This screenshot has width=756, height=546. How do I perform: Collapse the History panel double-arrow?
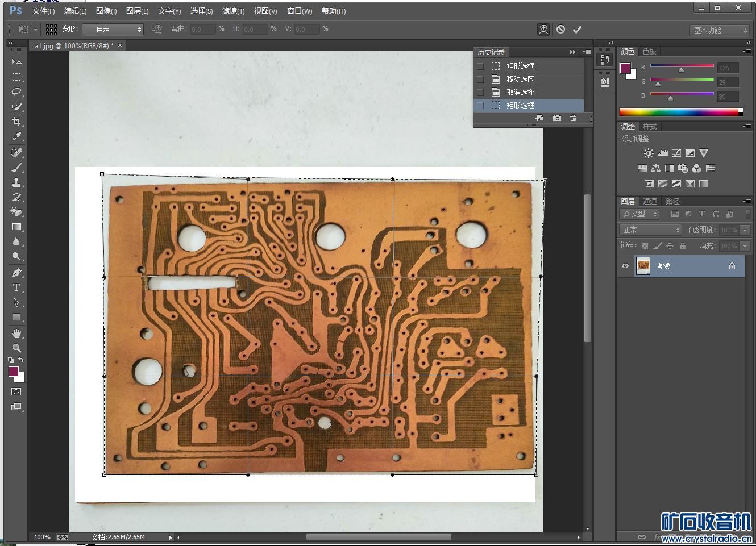click(572, 52)
